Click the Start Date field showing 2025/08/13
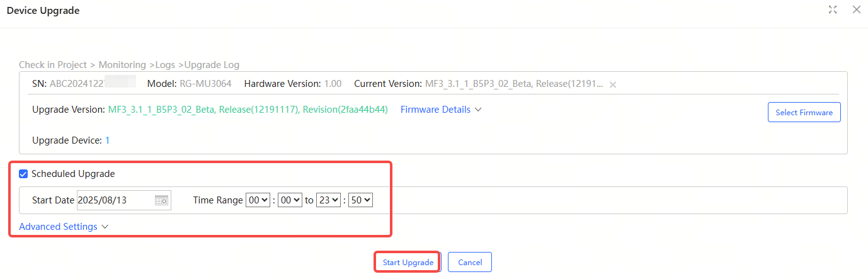 click(x=113, y=200)
